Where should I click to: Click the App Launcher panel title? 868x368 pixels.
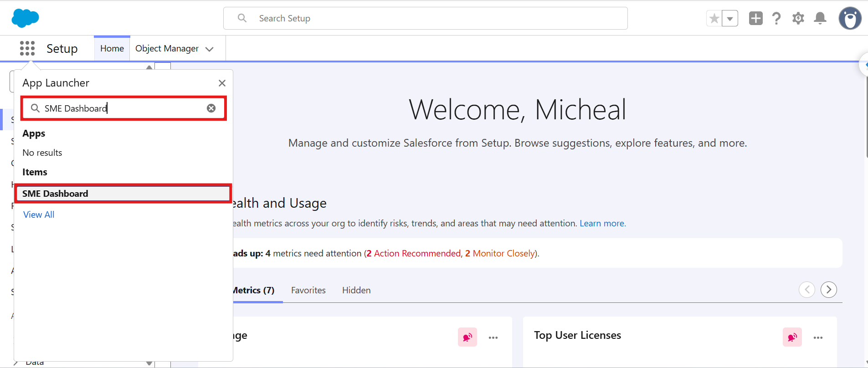point(56,83)
